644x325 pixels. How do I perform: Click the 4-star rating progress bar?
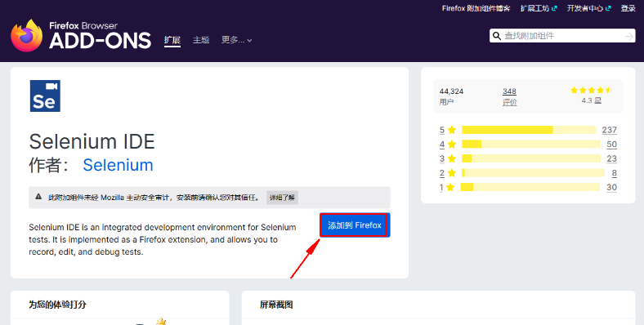point(531,144)
